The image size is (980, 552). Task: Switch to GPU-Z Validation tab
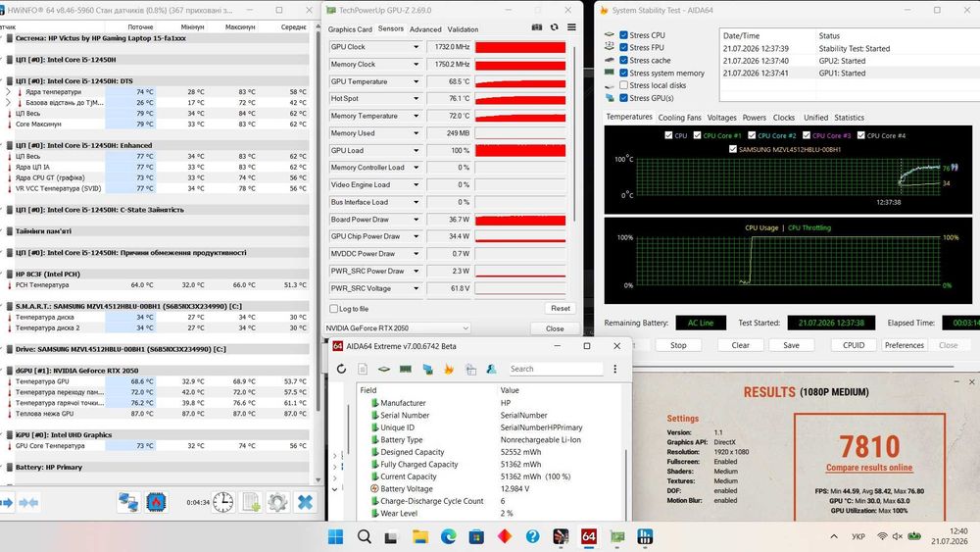click(x=464, y=29)
